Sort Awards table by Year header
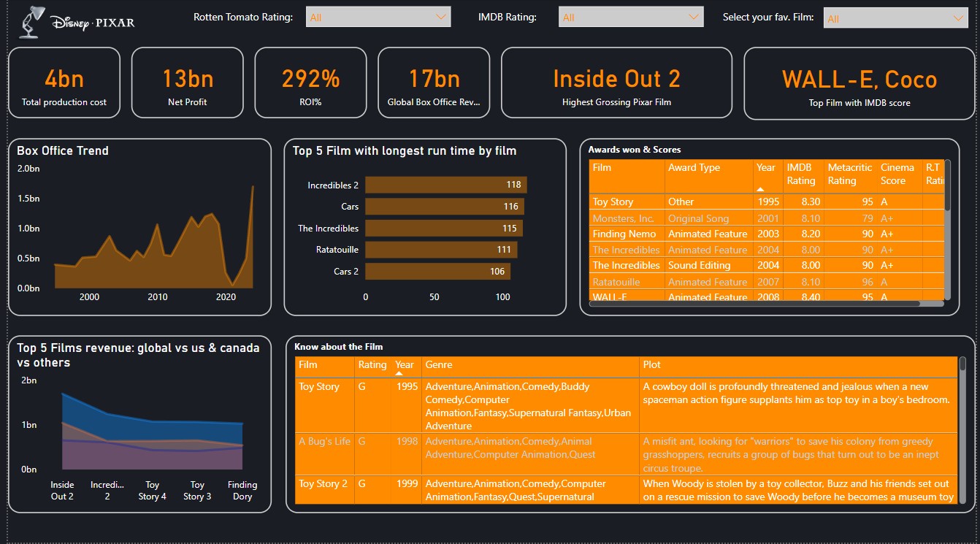980x544 pixels. (768, 176)
